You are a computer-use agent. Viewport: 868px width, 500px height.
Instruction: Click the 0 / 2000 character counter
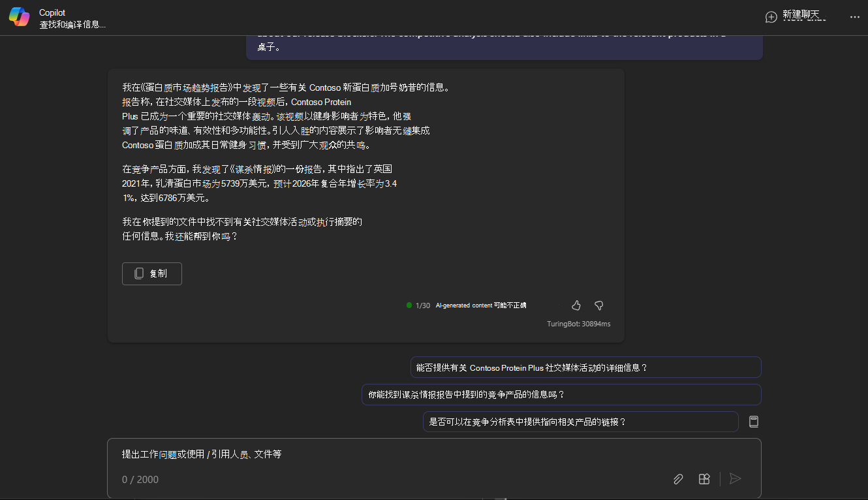(140, 480)
